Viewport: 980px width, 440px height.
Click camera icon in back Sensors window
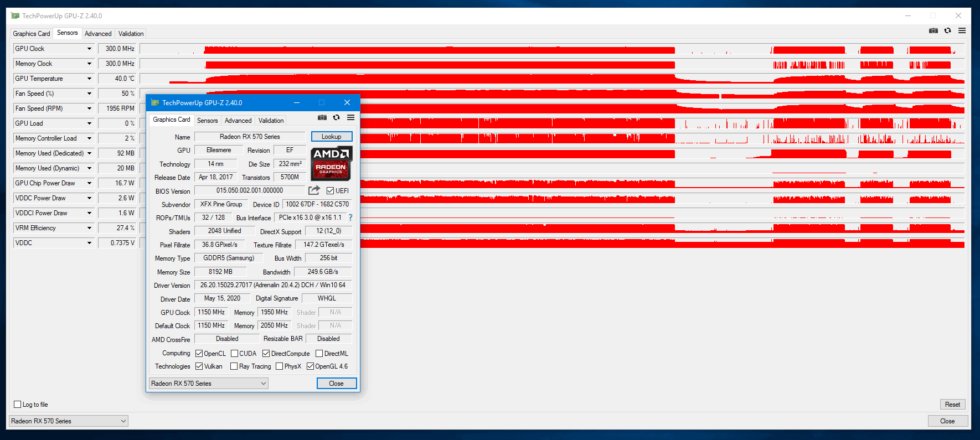(933, 30)
